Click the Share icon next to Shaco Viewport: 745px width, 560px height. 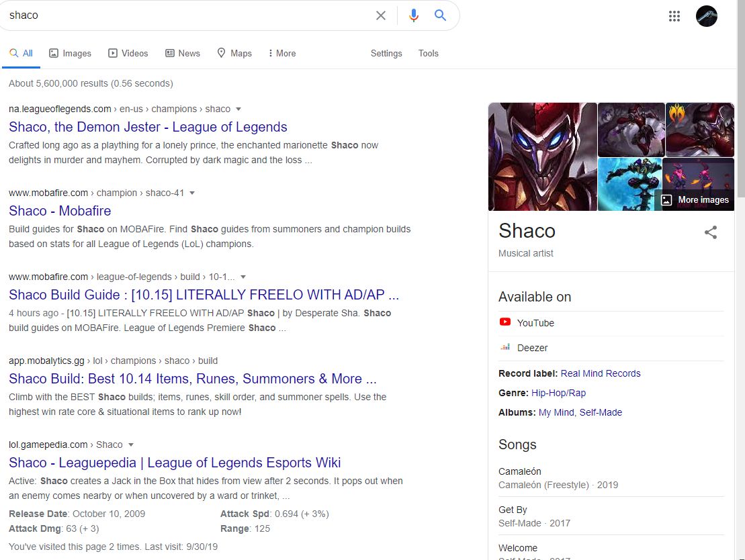click(x=711, y=232)
